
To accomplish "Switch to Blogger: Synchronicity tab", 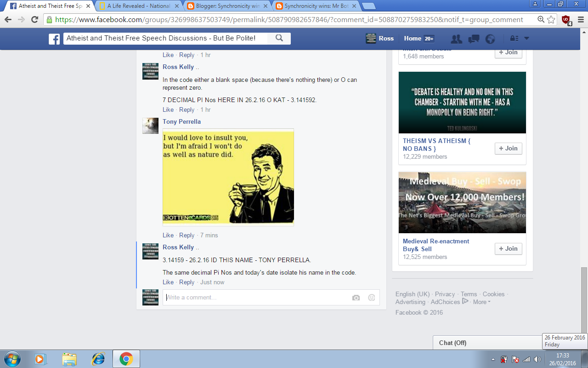I will (x=227, y=6).
